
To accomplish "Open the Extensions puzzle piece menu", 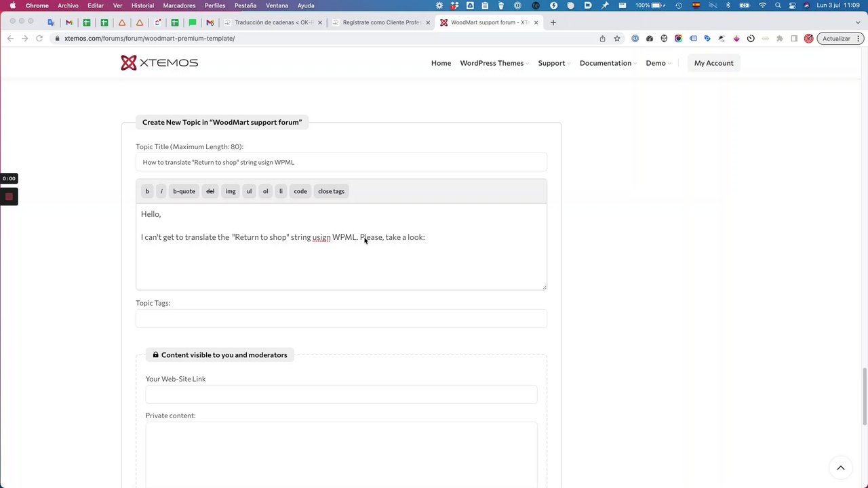I will coord(779,39).
